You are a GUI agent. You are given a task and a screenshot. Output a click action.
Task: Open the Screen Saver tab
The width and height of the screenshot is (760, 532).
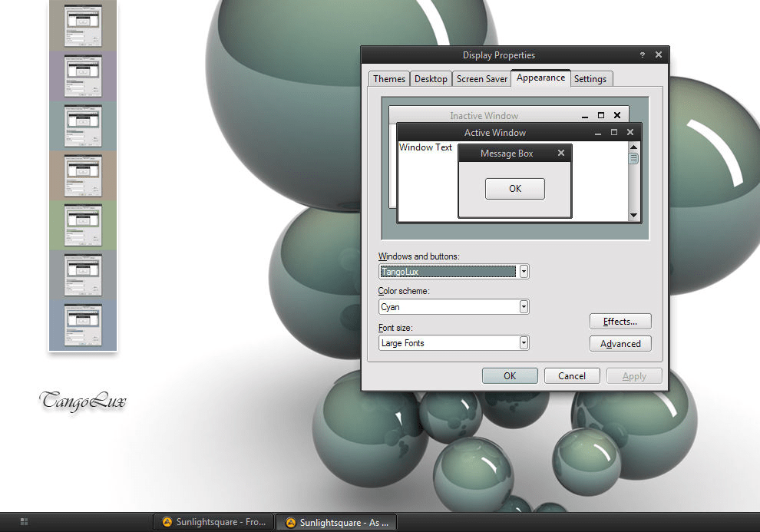[481, 79]
